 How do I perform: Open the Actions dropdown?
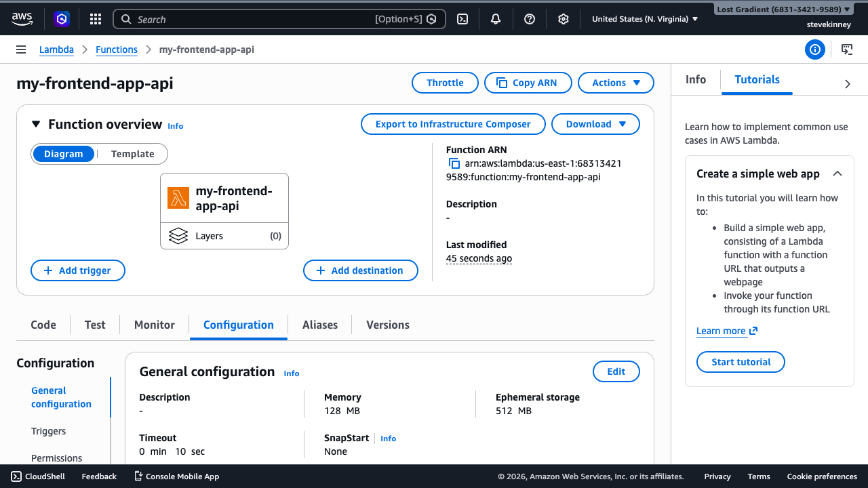pyautogui.click(x=616, y=83)
